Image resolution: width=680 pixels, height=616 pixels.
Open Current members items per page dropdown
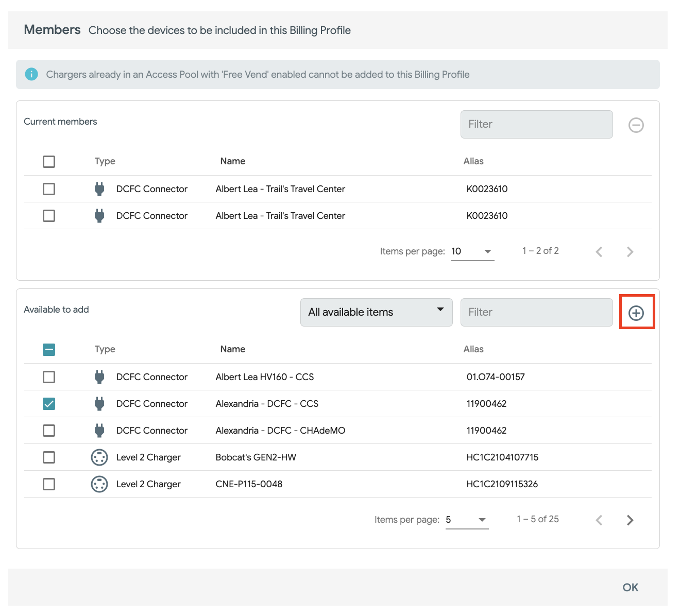point(472,251)
